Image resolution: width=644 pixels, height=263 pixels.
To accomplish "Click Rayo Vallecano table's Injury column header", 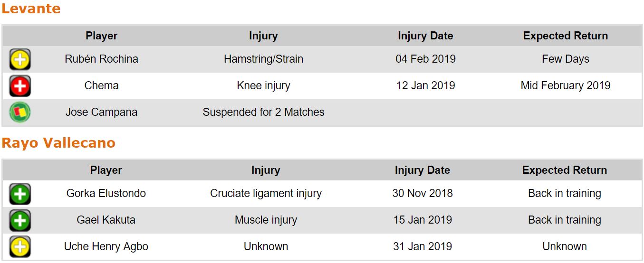I will pyautogui.click(x=266, y=170).
